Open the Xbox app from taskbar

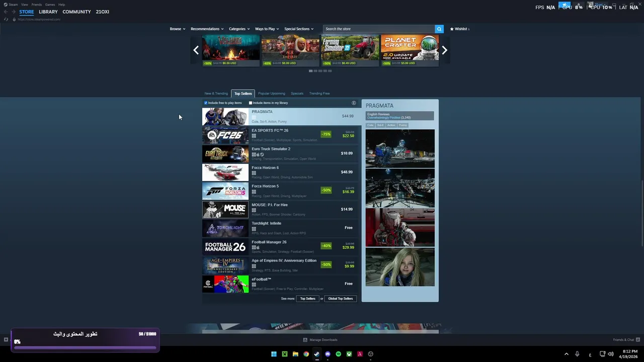(349, 354)
